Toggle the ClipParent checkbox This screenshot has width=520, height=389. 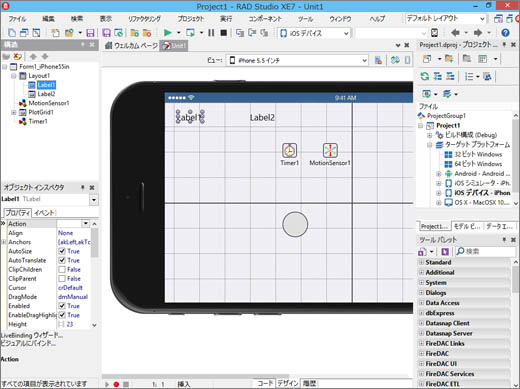[62, 278]
